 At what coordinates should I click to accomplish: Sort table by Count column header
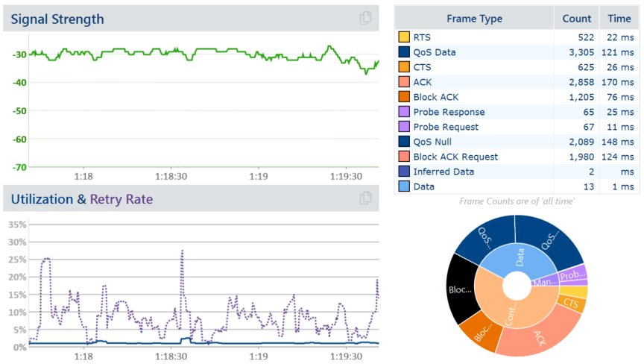coord(576,19)
